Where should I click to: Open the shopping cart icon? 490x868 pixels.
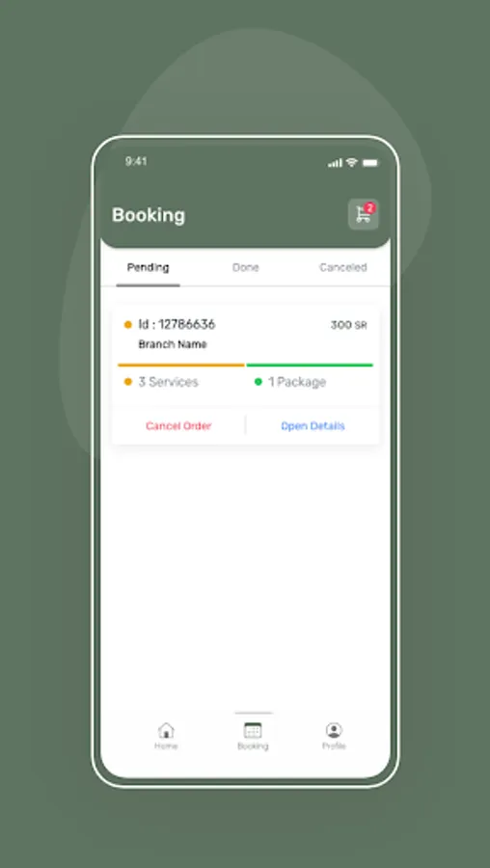[364, 214]
